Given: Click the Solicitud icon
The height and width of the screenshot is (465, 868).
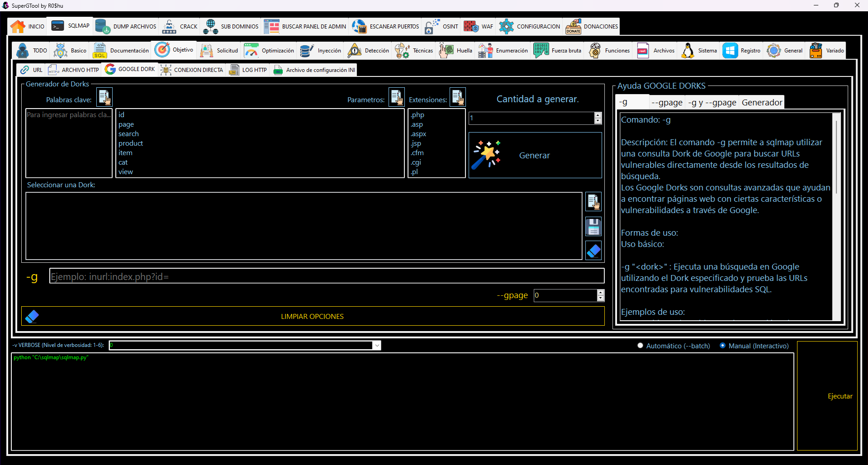Looking at the screenshot, I should pyautogui.click(x=206, y=51).
